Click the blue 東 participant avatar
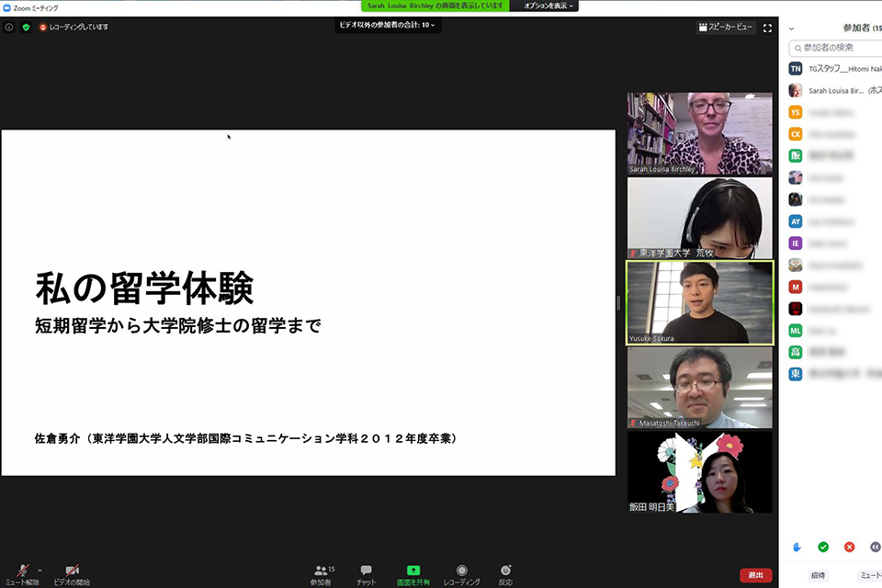 (x=796, y=374)
